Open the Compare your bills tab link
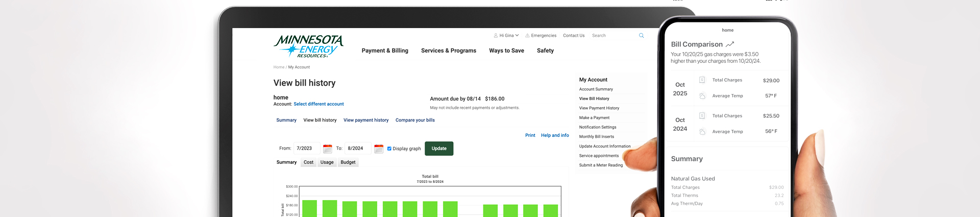Viewport: 980px width, 217px height. (415, 120)
